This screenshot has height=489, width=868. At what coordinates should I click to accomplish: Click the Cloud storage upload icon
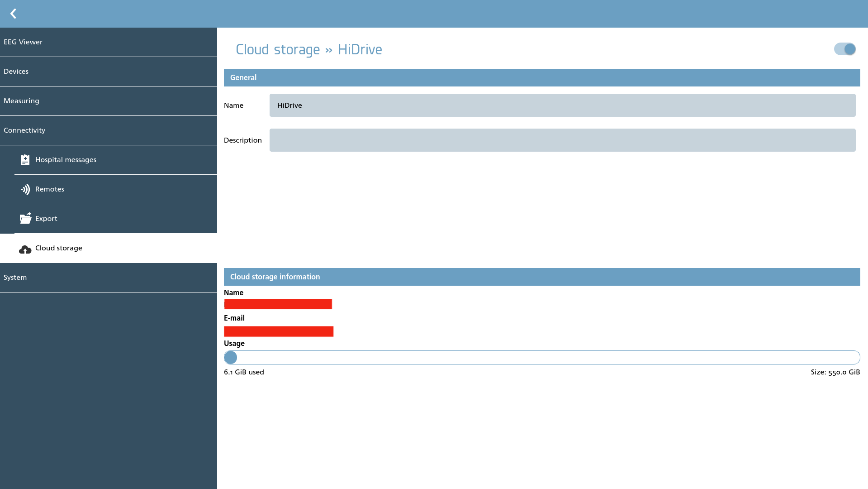25,249
